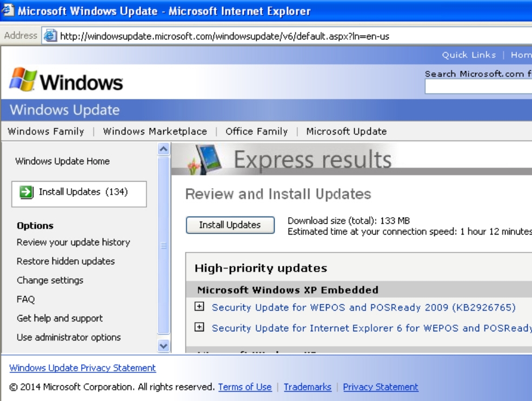The height and width of the screenshot is (401, 532).
Task: Open Review your update history
Action: [74, 242]
